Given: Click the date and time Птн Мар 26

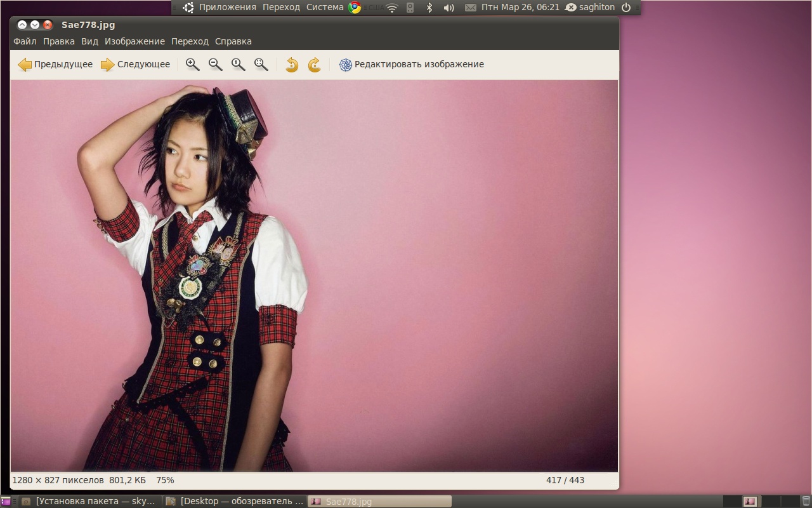Looking at the screenshot, I should 520,7.
